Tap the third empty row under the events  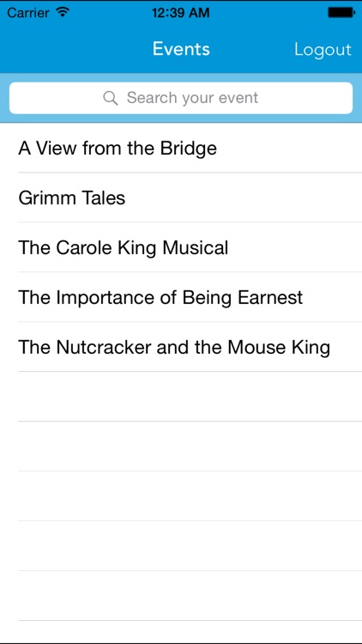pos(181,495)
